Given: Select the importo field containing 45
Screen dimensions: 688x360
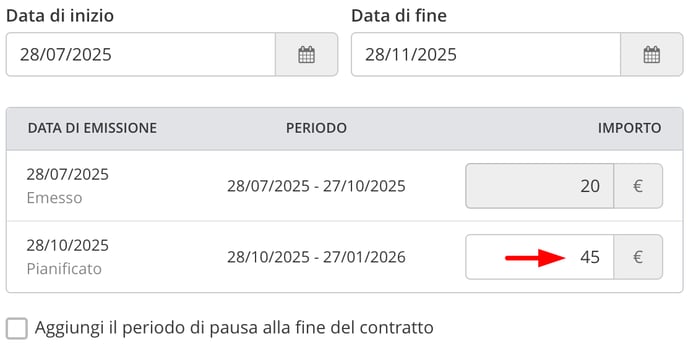Looking at the screenshot, I should tap(539, 257).
